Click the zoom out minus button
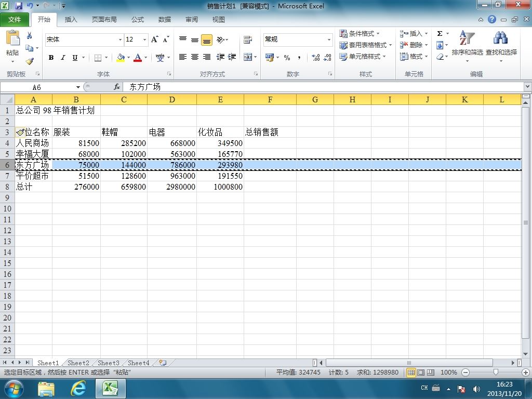The height and width of the screenshot is (399, 532). (465, 373)
